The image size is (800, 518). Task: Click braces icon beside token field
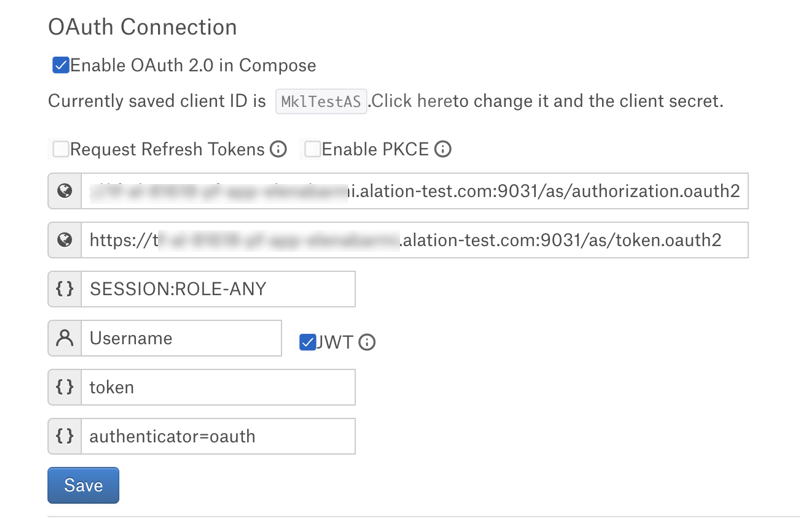(65, 387)
